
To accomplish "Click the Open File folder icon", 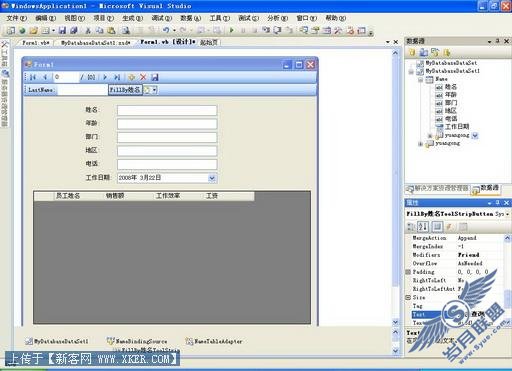I will 34,31.
